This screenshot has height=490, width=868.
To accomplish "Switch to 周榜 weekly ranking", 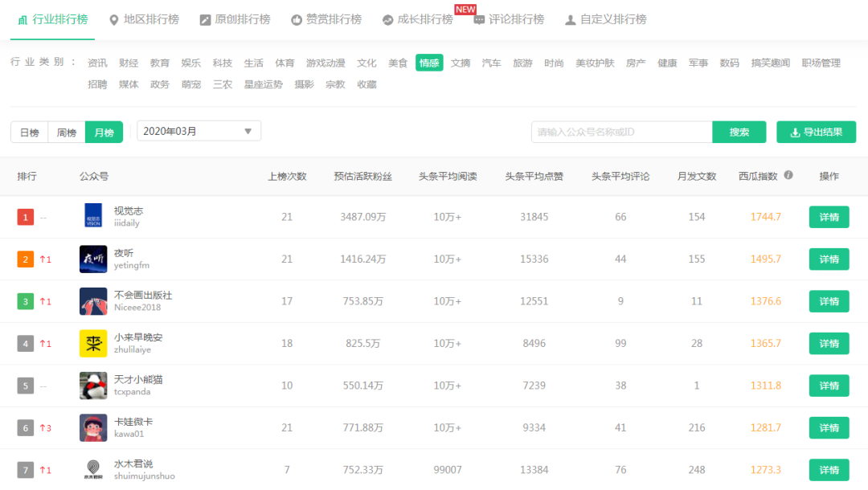I will tap(67, 132).
